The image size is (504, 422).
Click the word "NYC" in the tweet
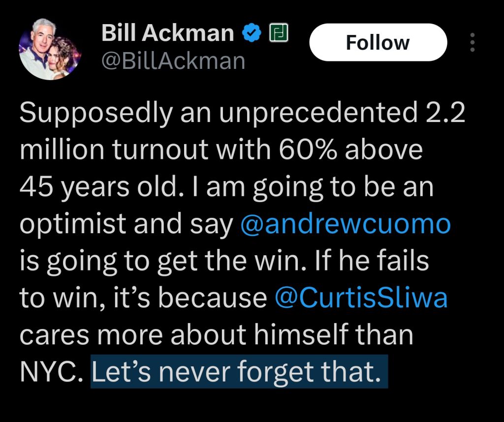click(x=47, y=372)
